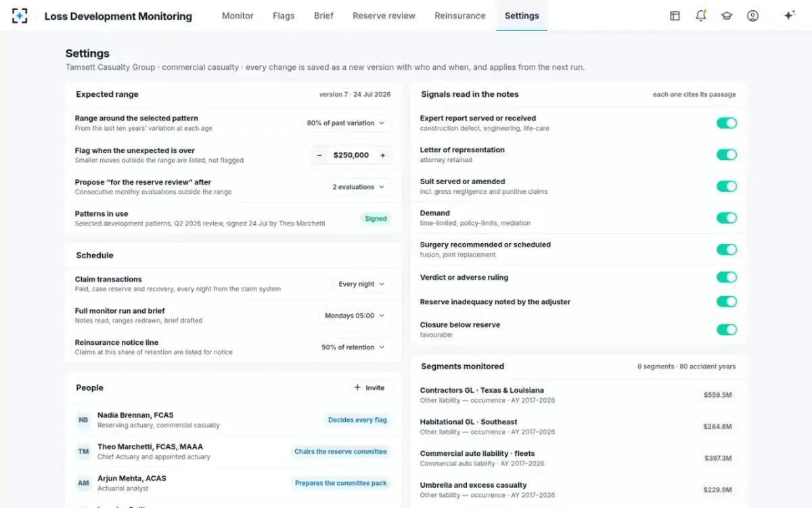Click the $397.3M segment amount
Screen dimensions: 812x508
click(717, 459)
